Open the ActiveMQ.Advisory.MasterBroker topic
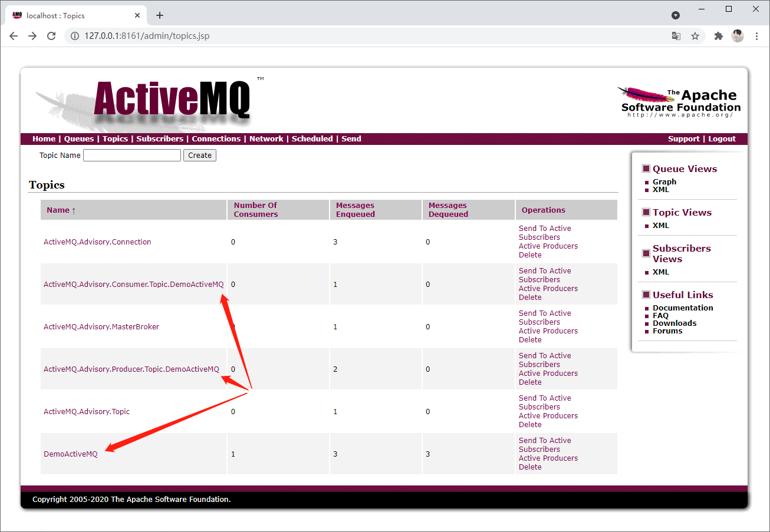This screenshot has height=532, width=770. (101, 327)
